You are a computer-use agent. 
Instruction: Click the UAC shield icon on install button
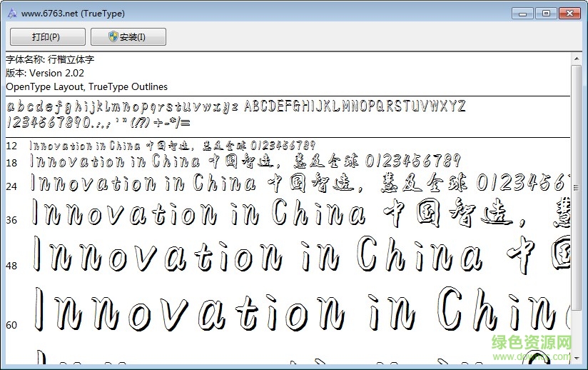(x=113, y=37)
